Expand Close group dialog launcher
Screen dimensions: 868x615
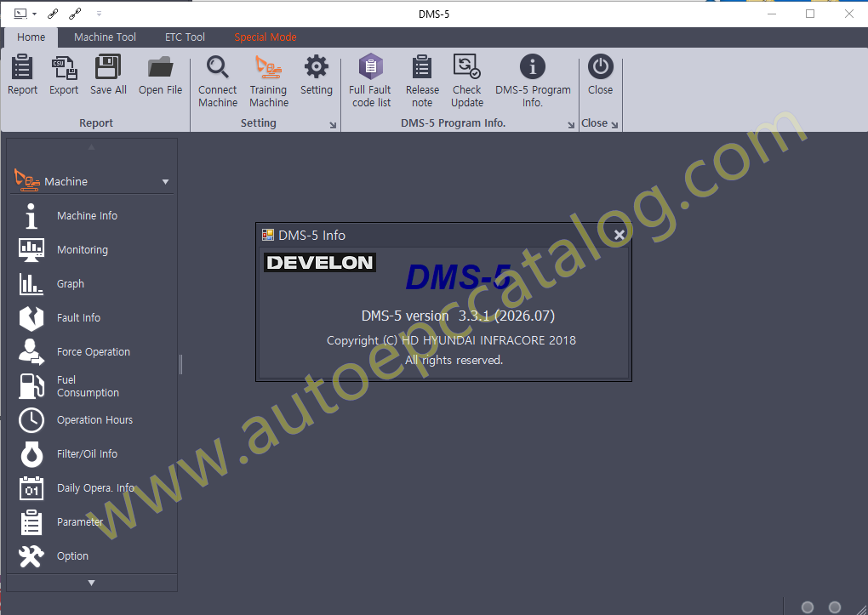[x=614, y=125]
